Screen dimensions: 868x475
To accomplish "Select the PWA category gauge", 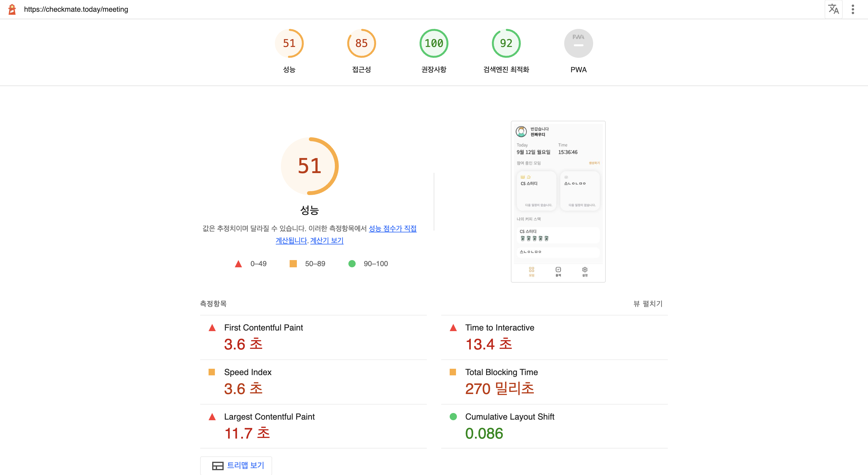I will (x=578, y=43).
